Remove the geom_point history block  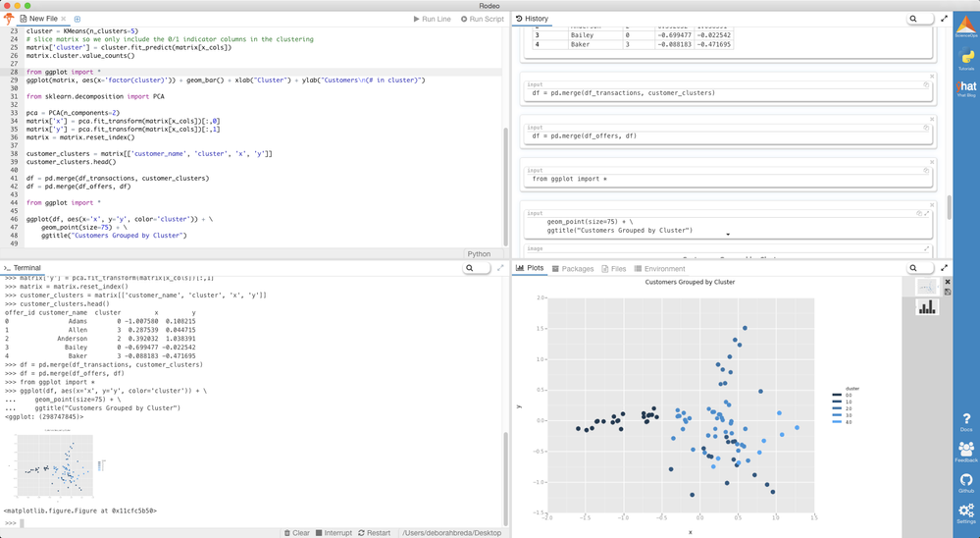pyautogui.click(x=932, y=204)
